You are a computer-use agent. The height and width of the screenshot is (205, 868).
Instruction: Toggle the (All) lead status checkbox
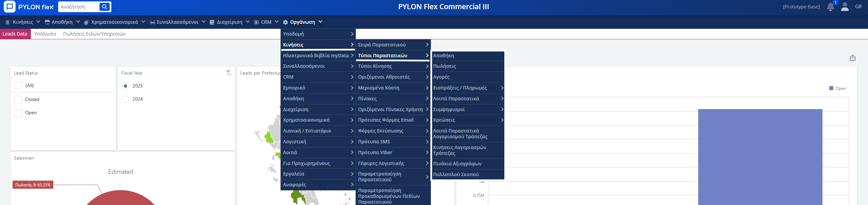click(x=18, y=85)
